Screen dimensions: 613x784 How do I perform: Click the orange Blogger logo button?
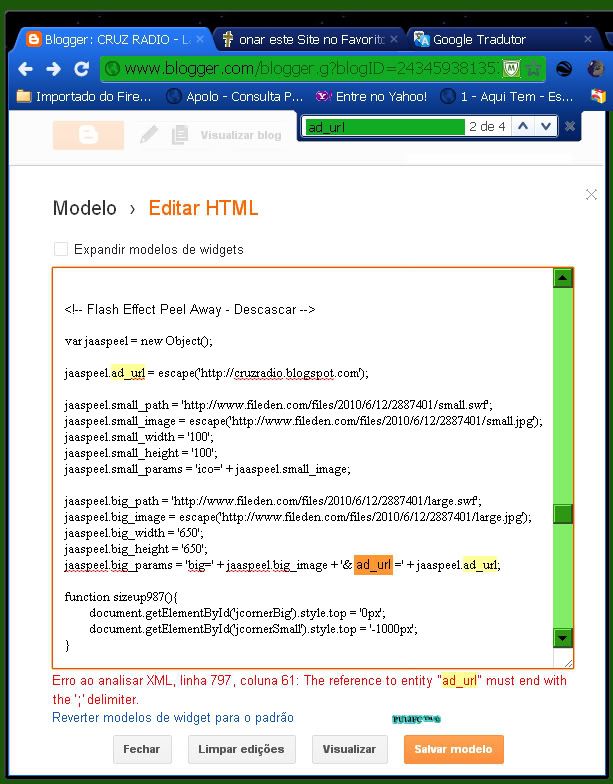coord(88,135)
